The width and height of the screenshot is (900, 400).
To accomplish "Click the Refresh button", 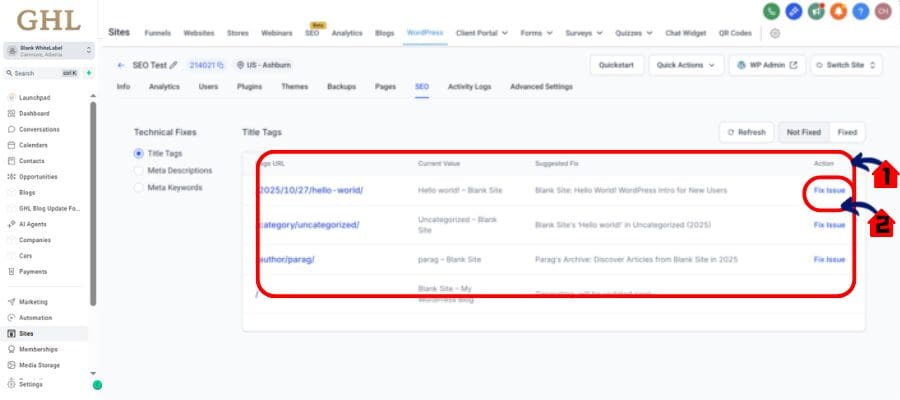I will tap(746, 133).
